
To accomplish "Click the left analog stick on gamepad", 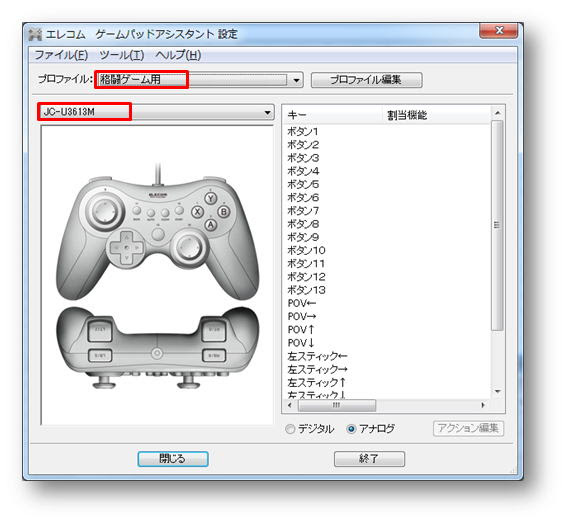I will pyautogui.click(x=104, y=211).
